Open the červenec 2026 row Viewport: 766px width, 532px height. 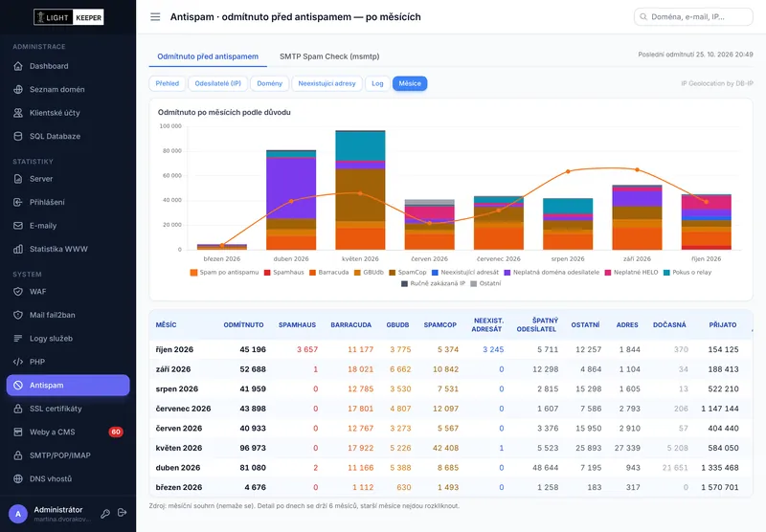(x=450, y=409)
